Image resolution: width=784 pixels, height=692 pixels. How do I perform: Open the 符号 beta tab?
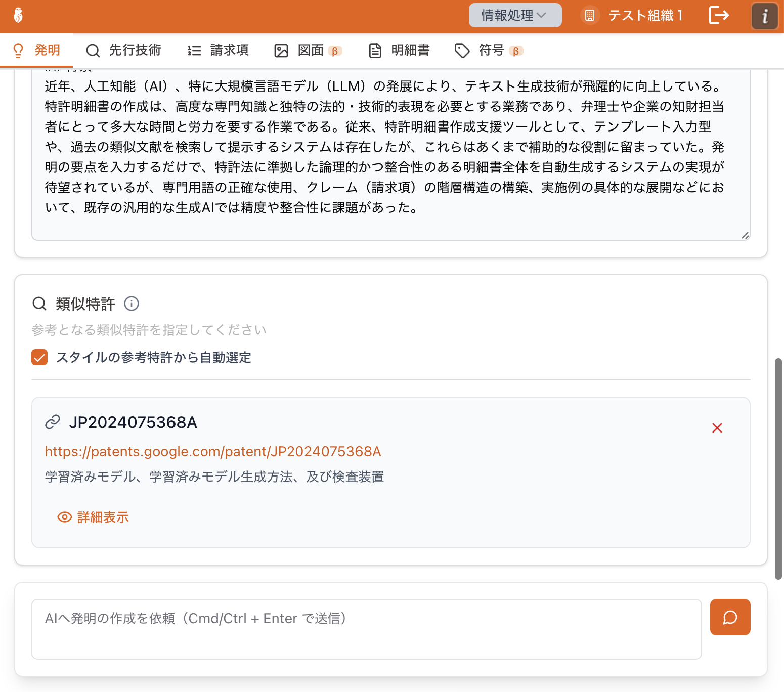coord(489,50)
